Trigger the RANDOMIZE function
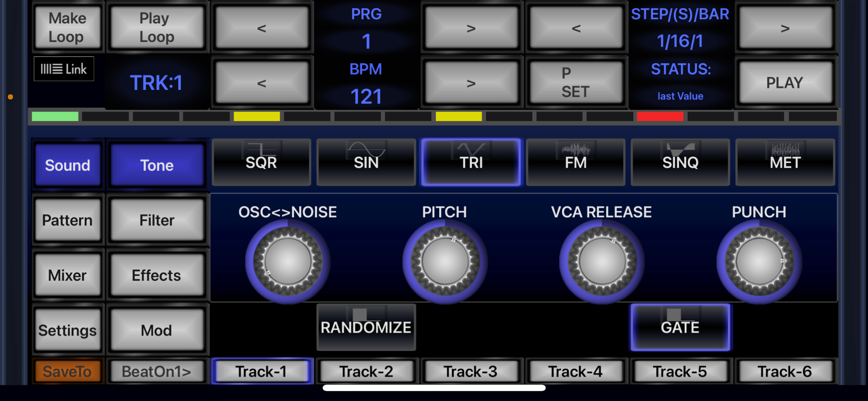 366,326
